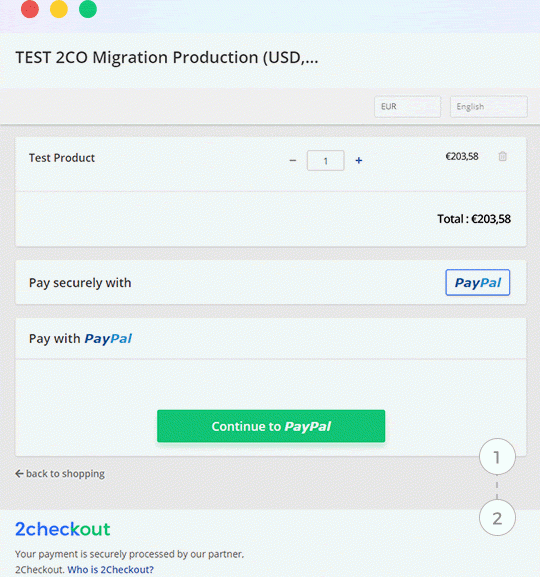
Task: Click step 2 circle marker
Action: [497, 518]
